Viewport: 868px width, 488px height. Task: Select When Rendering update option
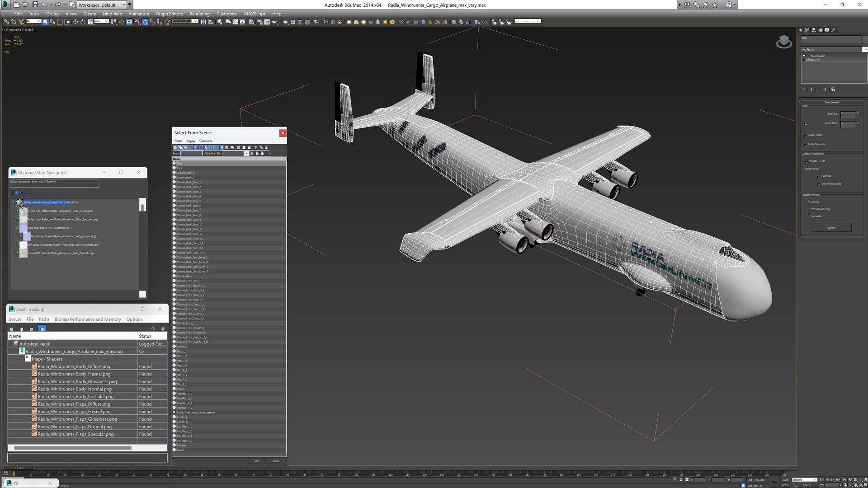click(809, 209)
